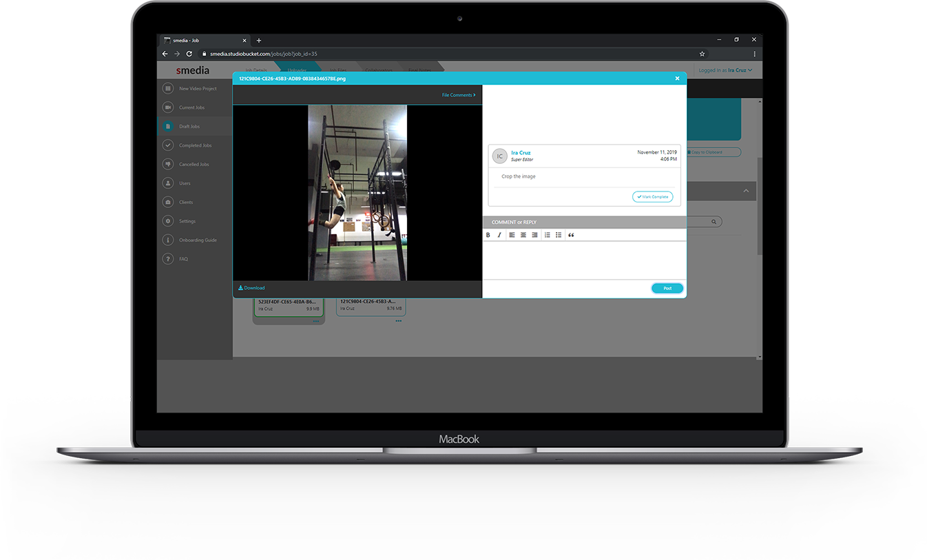The height and width of the screenshot is (560, 927).
Task: Close the file preview dialog
Action: coord(677,79)
